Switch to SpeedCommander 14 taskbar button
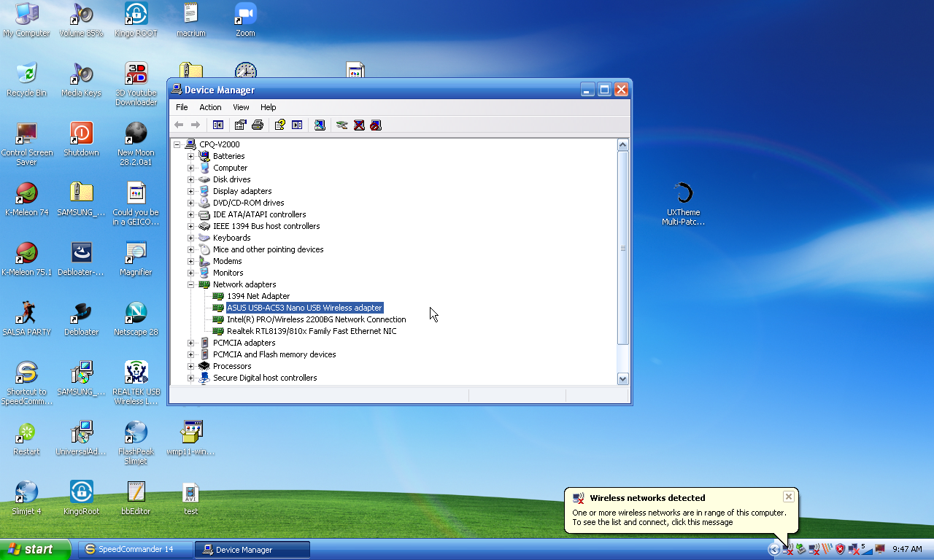The width and height of the screenshot is (934, 560). click(x=135, y=549)
